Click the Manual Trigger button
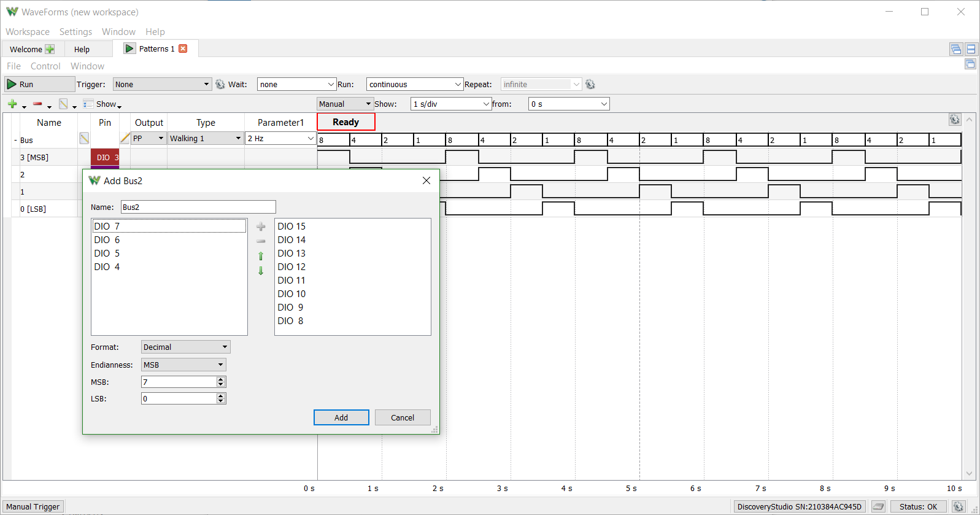Viewport: 980px width, 515px height. point(33,506)
